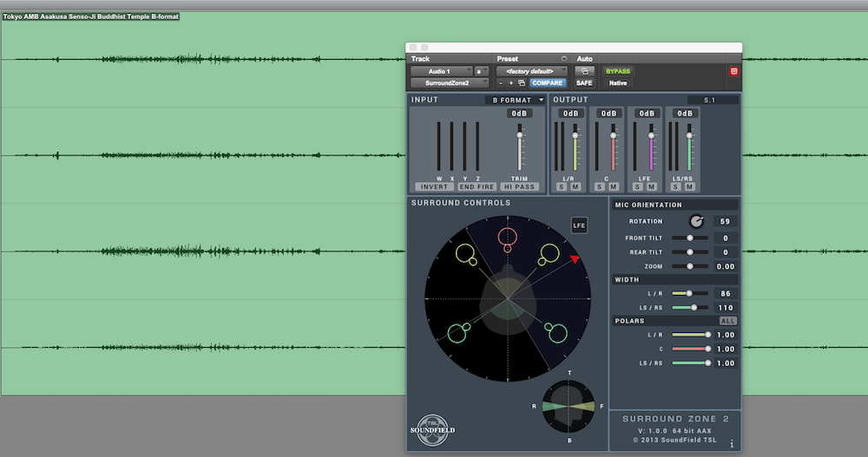Click the zoom value field 0.00
The image size is (868, 457).
[x=725, y=266]
